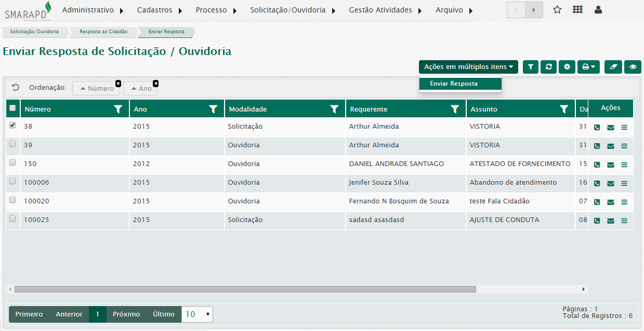Check the checkbox for request 100020
644x331 pixels.
pos(13,200)
